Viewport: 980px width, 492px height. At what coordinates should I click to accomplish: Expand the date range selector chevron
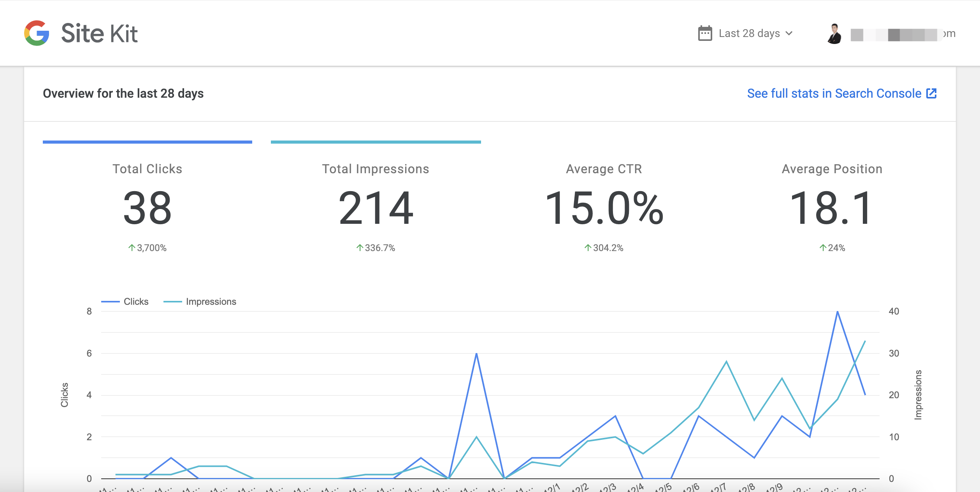(x=792, y=33)
